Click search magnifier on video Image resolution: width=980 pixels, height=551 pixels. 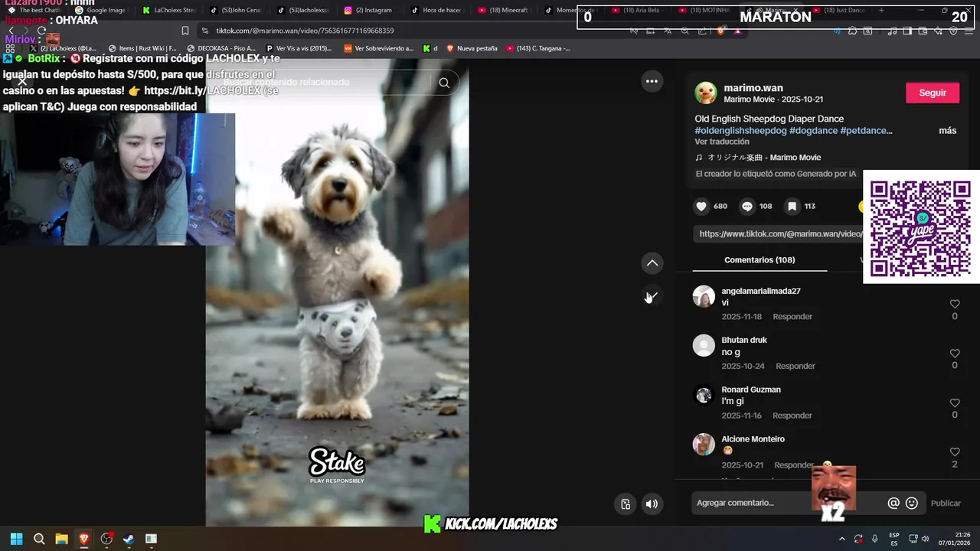point(444,83)
